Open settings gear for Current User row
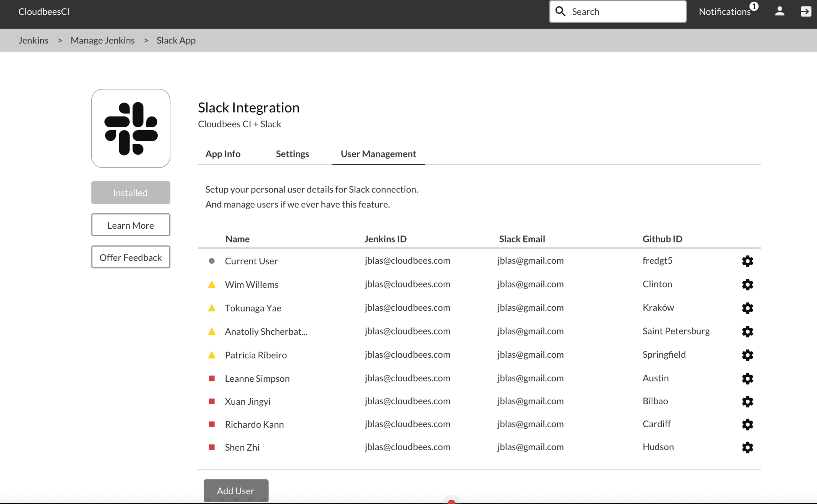This screenshot has height=504, width=817. point(747,261)
